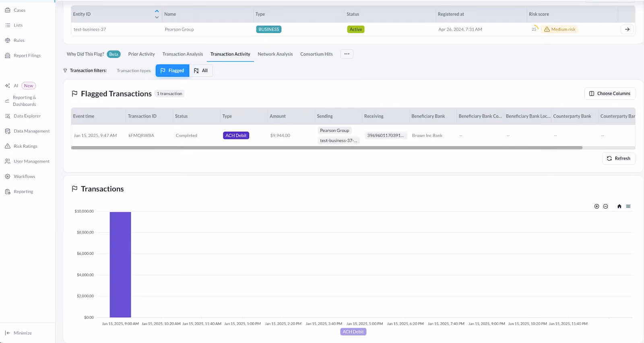Open User Management
The image size is (644, 343).
click(x=27, y=161)
